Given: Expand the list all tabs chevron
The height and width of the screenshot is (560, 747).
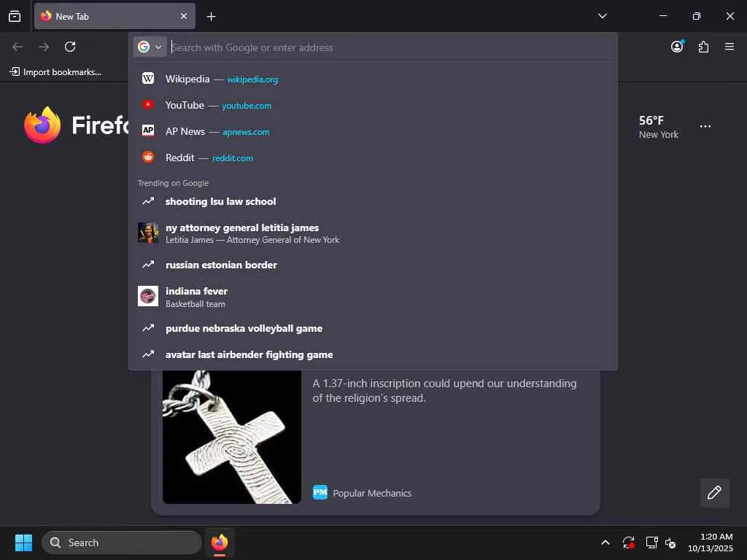Looking at the screenshot, I should pos(602,16).
